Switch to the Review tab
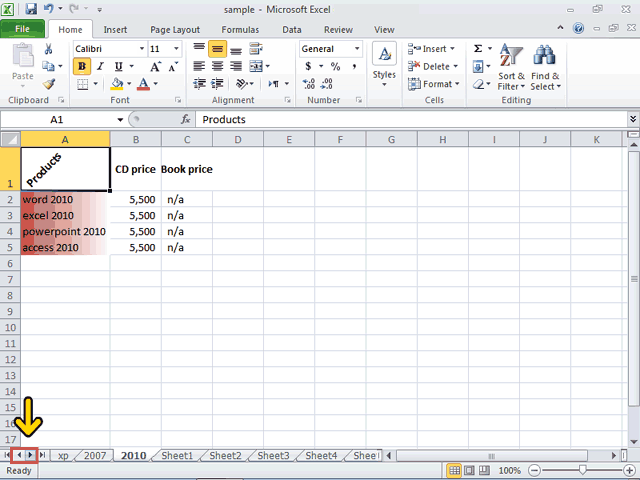The width and height of the screenshot is (640, 480). point(338,30)
